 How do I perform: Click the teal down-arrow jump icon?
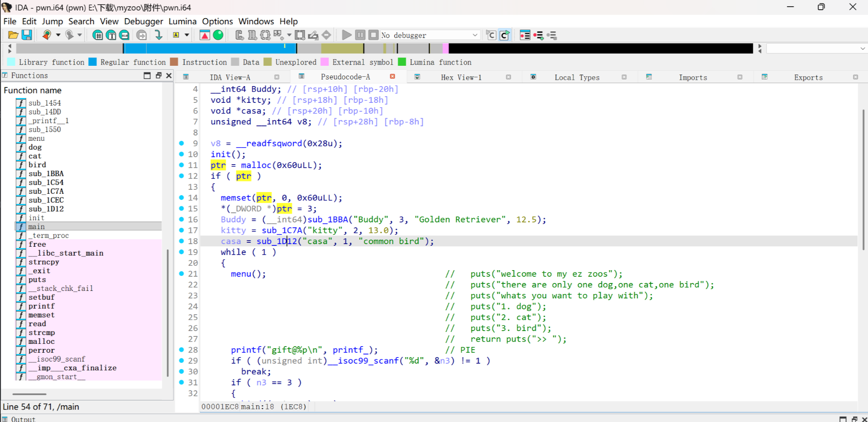159,35
